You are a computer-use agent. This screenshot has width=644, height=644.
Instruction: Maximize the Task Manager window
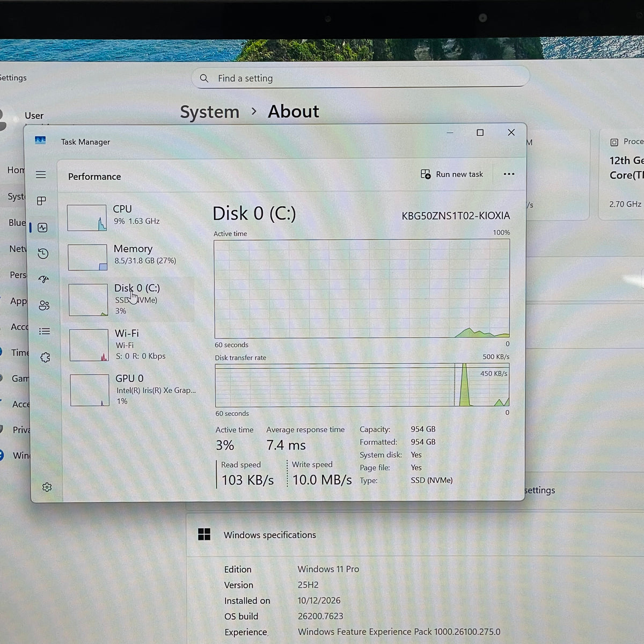480,133
